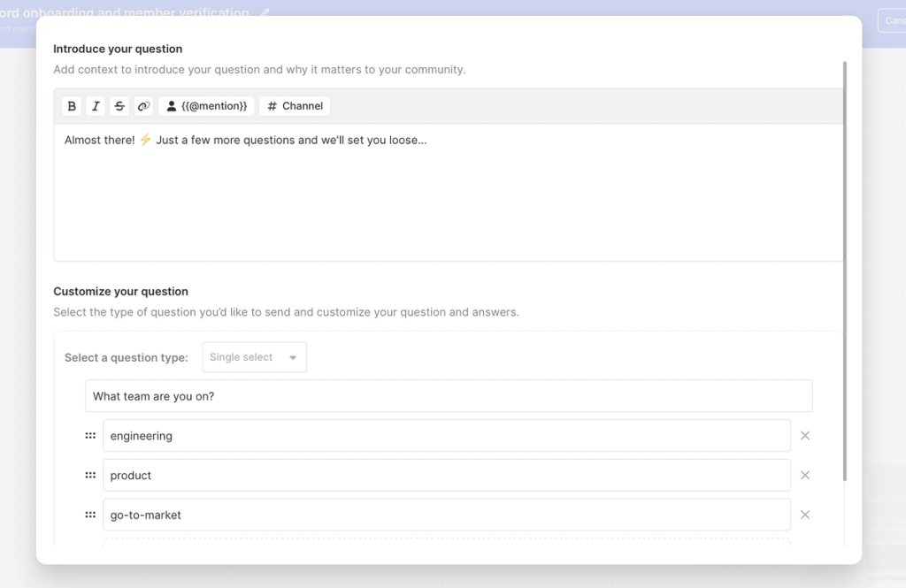Apply italic formatting to the intro text
Screen dimensions: 906x588
pyautogui.click(x=96, y=105)
